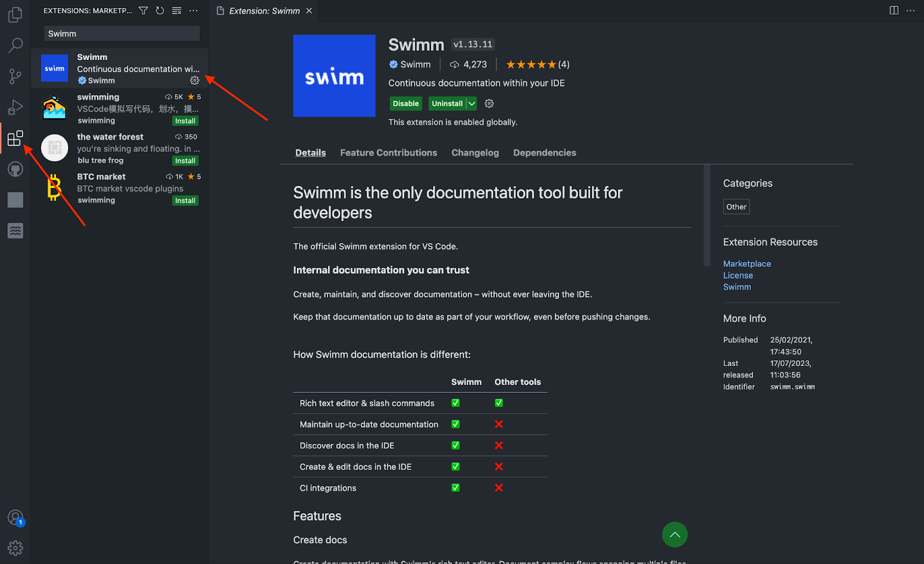Install the water forest extension

pyautogui.click(x=185, y=160)
